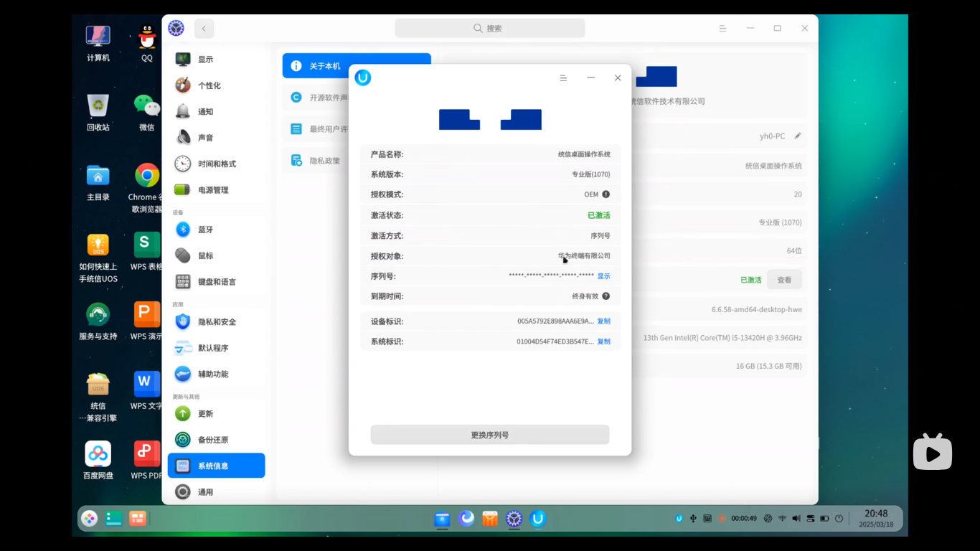Go back with the settings back arrow
The width and height of the screenshot is (980, 551).
tap(204, 28)
